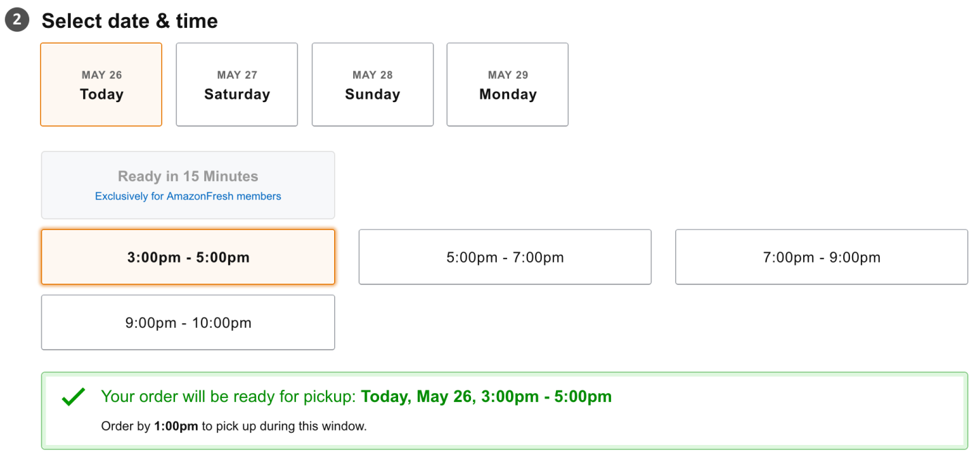Select the 9:00pm - 10:00pm window
The height and width of the screenshot is (464, 980).
point(188,322)
